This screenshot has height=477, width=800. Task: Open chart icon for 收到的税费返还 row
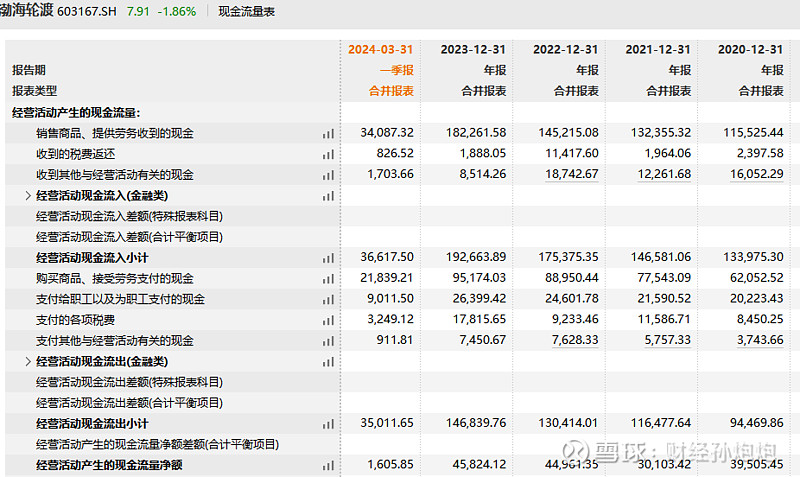328,154
